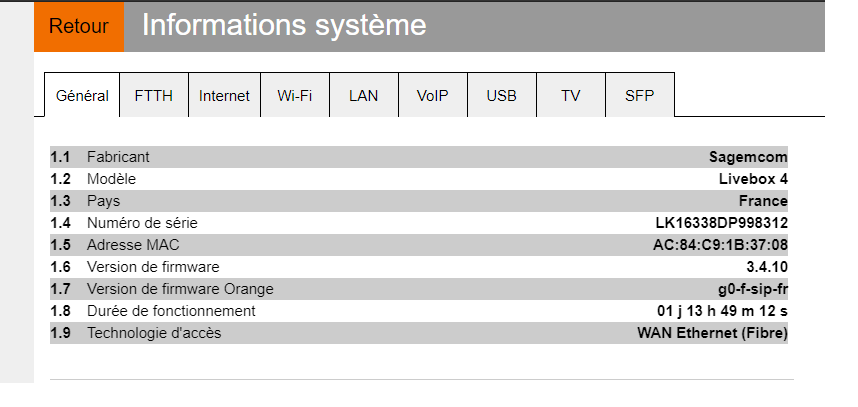Click Orange firmware value g0-f-sip-fr
Viewport: 858px width, 407px height.
pos(753,289)
